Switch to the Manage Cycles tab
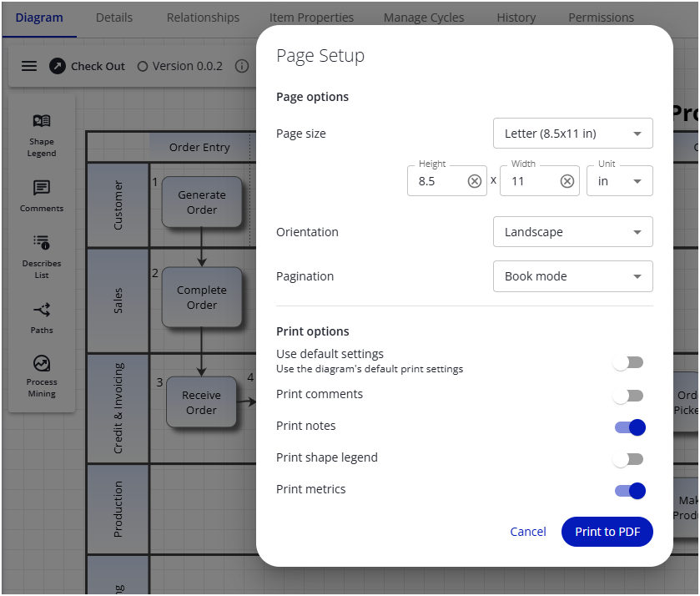 pos(422,18)
